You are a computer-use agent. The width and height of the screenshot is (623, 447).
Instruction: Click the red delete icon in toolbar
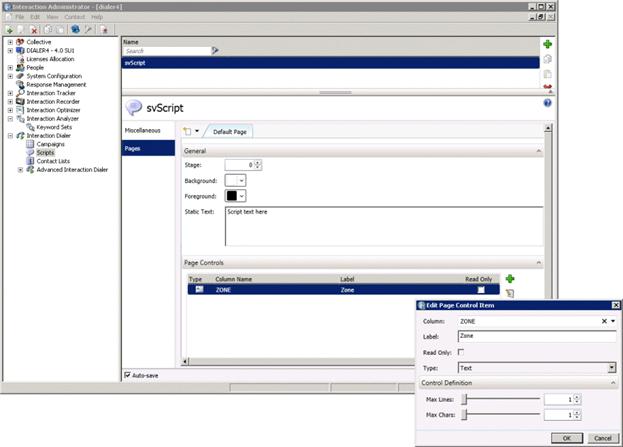click(34, 30)
